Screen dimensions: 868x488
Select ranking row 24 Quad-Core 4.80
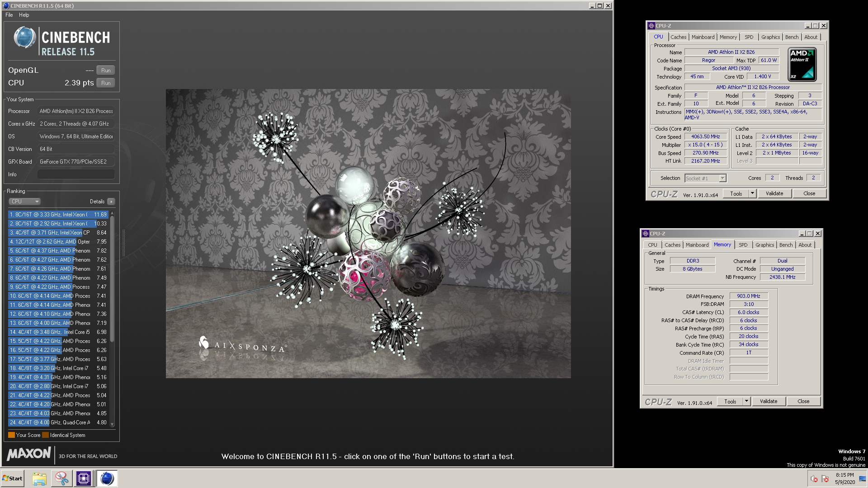pos(58,422)
